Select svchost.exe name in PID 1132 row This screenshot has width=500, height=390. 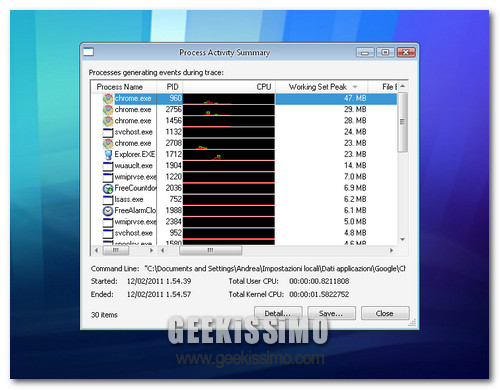pos(134,132)
